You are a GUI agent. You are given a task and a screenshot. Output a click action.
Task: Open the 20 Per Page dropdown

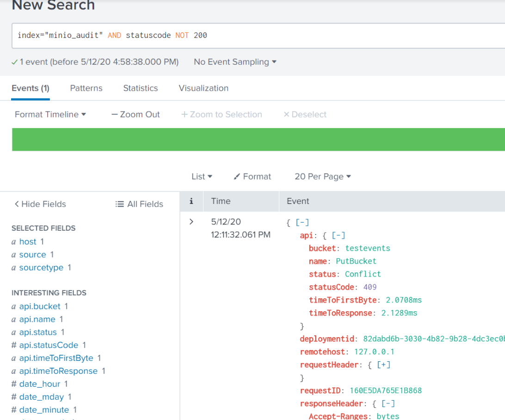323,177
